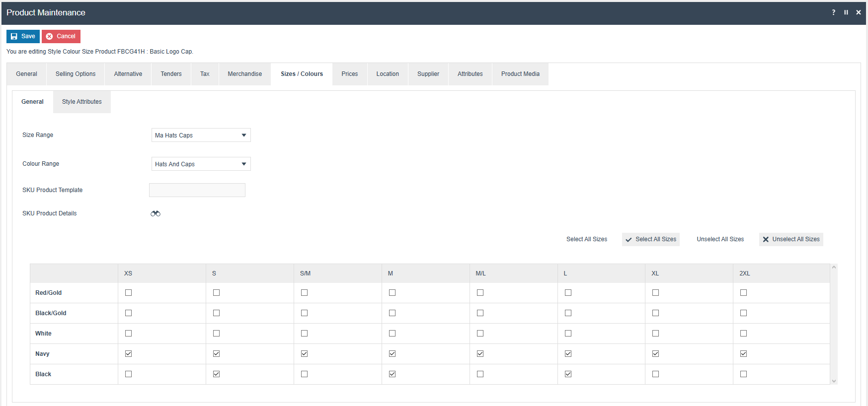
Task: Check Black/Gold S checkbox
Action: pyautogui.click(x=217, y=313)
